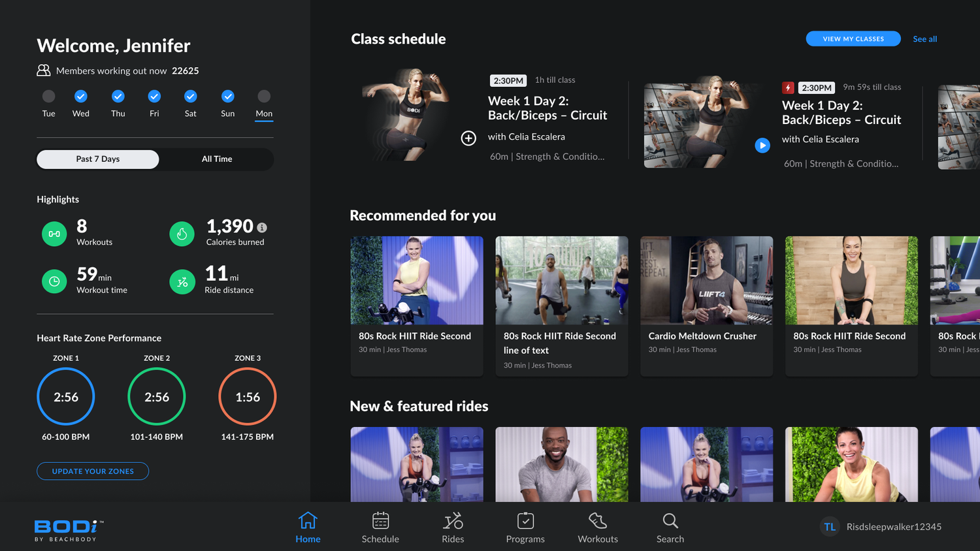Select the Fri checked day
Viewport: 980px width, 551px height.
tap(154, 96)
